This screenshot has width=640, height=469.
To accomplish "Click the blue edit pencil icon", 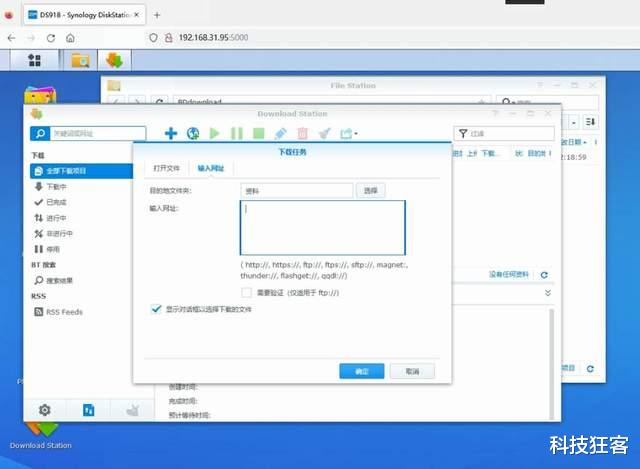I will pos(281,133).
